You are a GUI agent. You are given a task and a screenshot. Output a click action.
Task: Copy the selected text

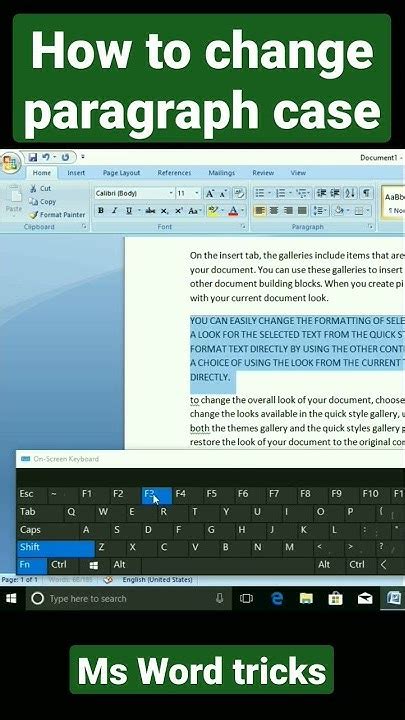click(x=42, y=202)
